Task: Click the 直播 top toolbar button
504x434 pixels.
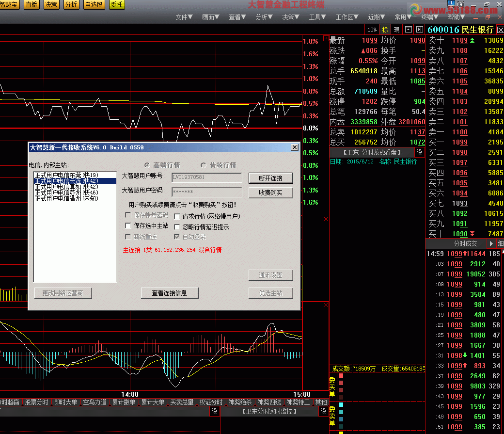Action: [31, 4]
